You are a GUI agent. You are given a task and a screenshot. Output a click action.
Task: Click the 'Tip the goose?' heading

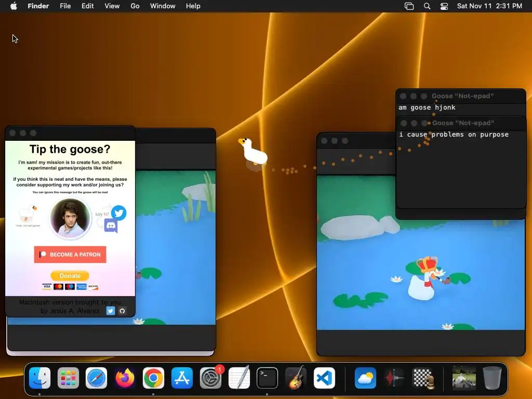(x=70, y=149)
